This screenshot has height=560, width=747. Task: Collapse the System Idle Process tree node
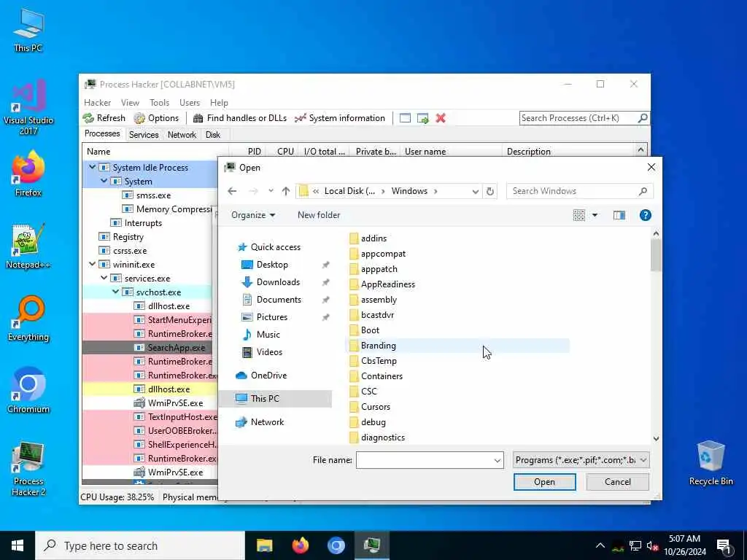click(x=93, y=167)
